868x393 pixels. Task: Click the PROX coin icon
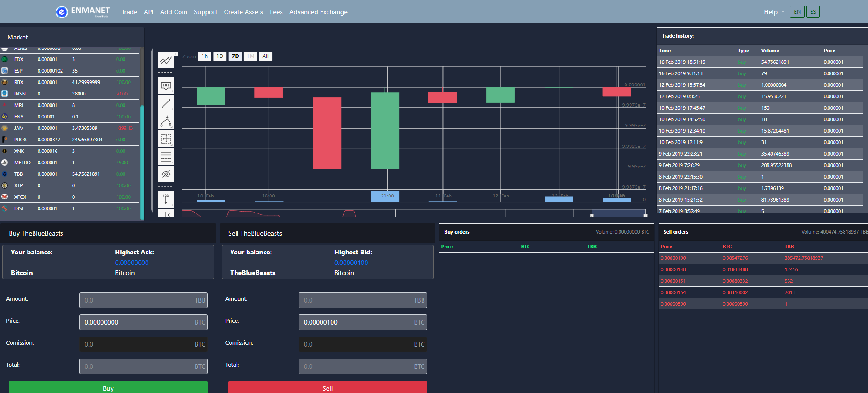pyautogui.click(x=5, y=140)
